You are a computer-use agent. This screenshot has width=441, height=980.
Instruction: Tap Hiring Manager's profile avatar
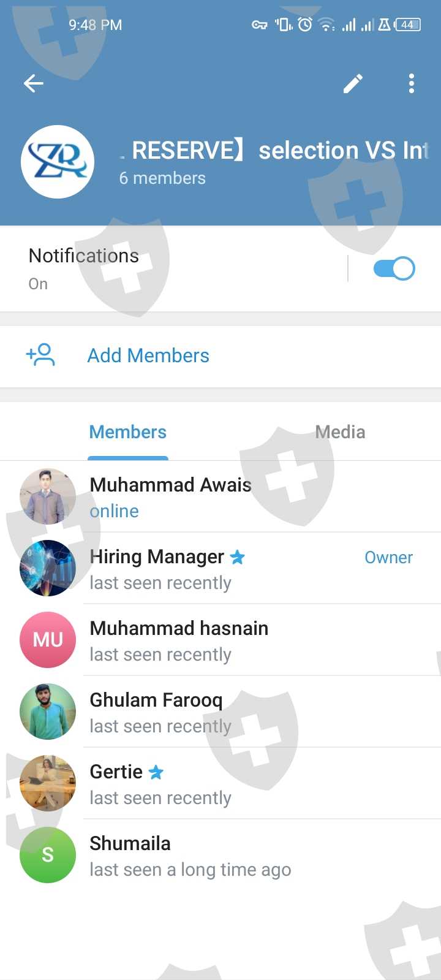point(48,568)
